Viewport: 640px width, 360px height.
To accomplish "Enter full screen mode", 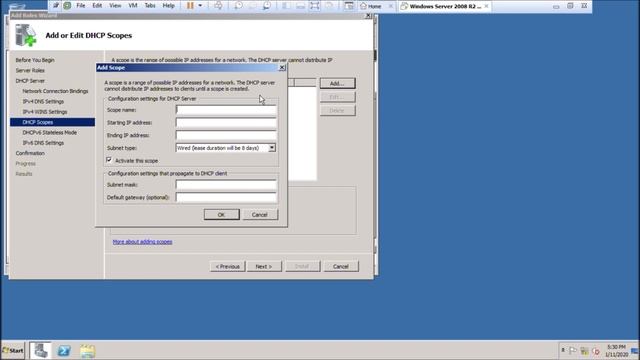I will [x=314, y=6].
